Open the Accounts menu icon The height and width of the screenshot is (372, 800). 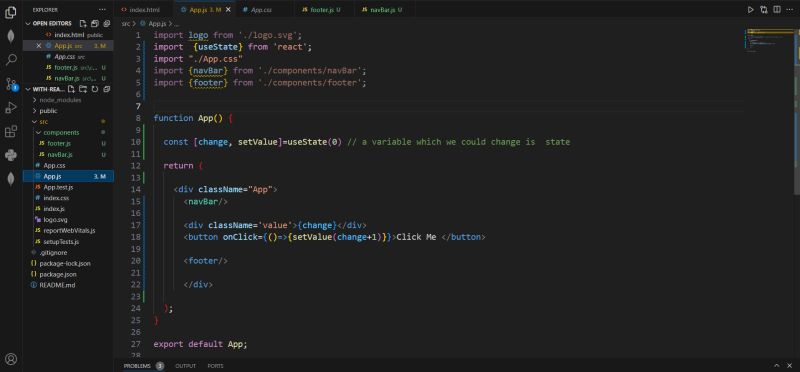pos(11,359)
